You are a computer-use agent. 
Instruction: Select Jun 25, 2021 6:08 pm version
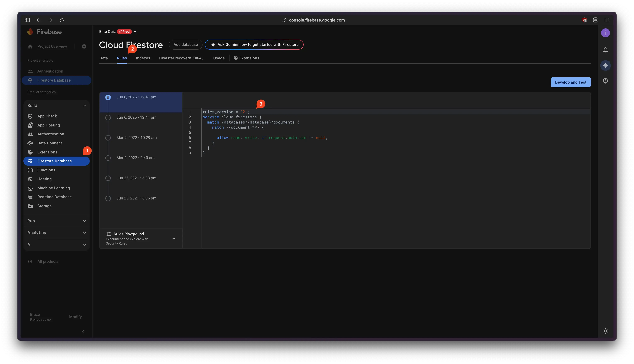[141, 178]
